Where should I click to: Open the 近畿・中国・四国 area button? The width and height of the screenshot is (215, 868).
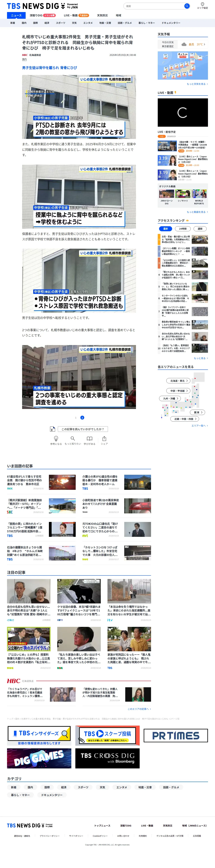[x=185, y=419]
